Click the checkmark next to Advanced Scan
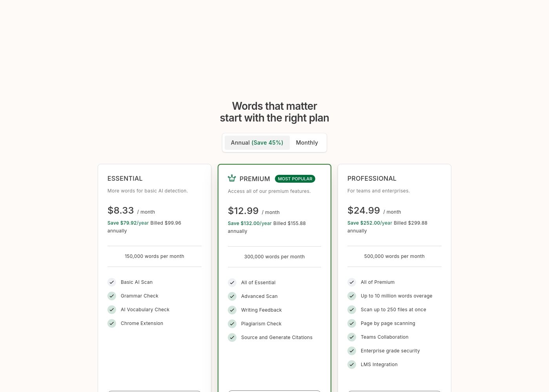 [232, 296]
